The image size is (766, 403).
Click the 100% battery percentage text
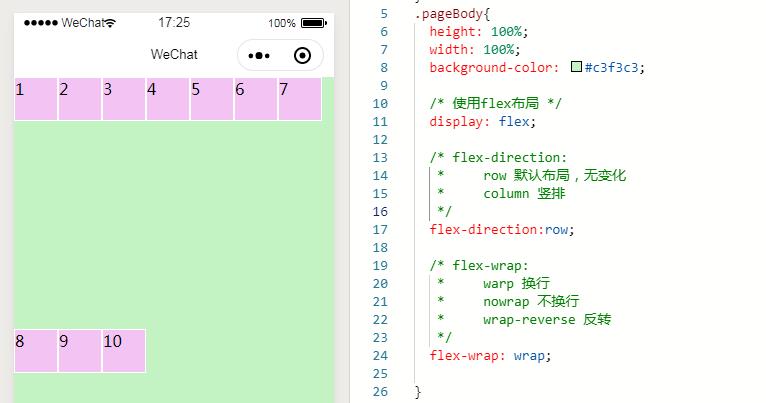point(282,23)
